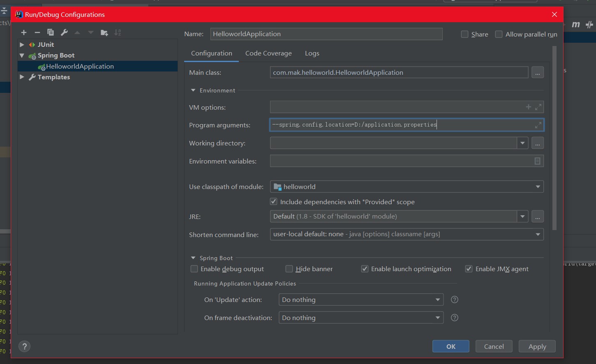The height and width of the screenshot is (364, 596).
Task: Open help for 'Update' action policy
Action: [x=455, y=299]
